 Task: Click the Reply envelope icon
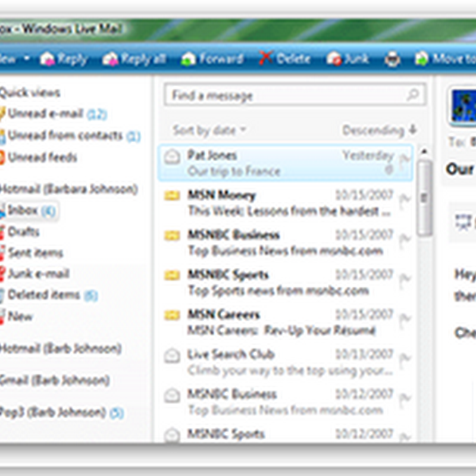click(x=48, y=58)
